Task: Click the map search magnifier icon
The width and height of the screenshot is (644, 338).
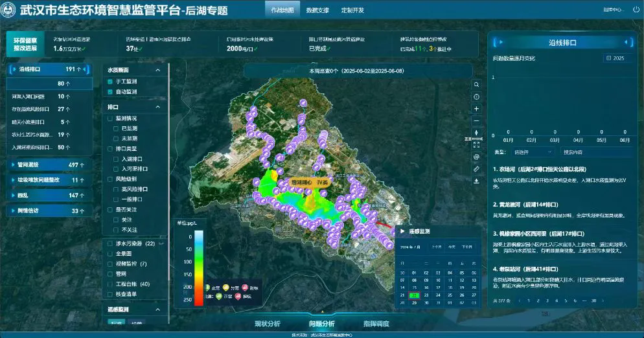Action: tap(476, 85)
